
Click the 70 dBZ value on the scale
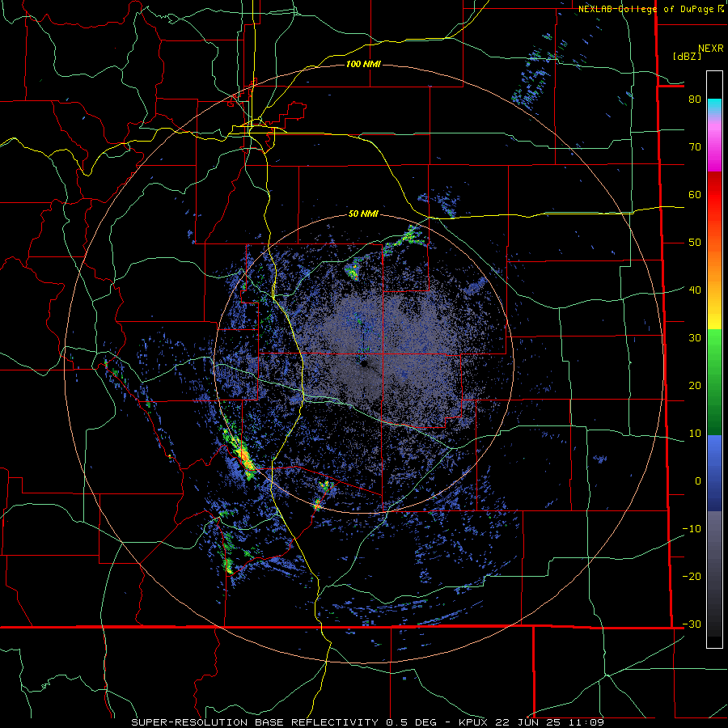(695, 147)
